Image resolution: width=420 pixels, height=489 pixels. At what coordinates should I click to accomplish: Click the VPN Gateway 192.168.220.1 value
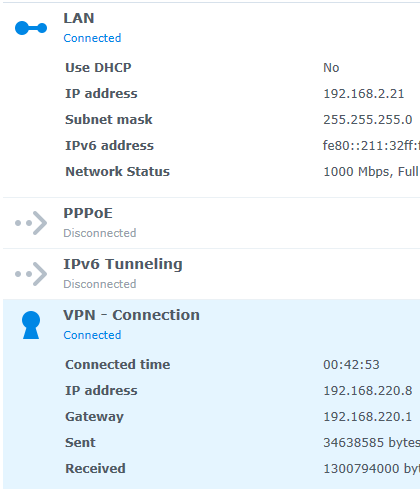368,417
